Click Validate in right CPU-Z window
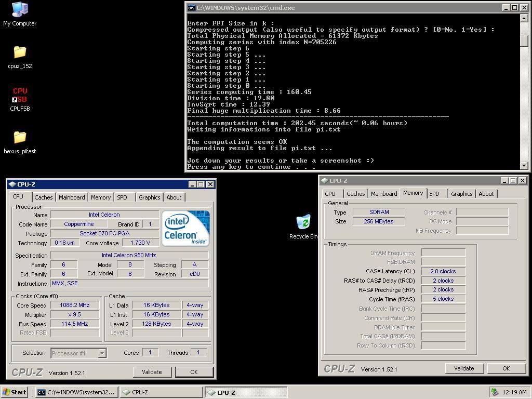532x399 pixels. click(464, 368)
